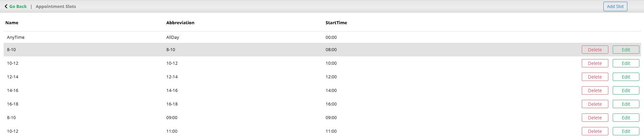This screenshot has width=644, height=138.
Task: Delete the 10-12 slot starting at 10:00
Action: (595, 63)
